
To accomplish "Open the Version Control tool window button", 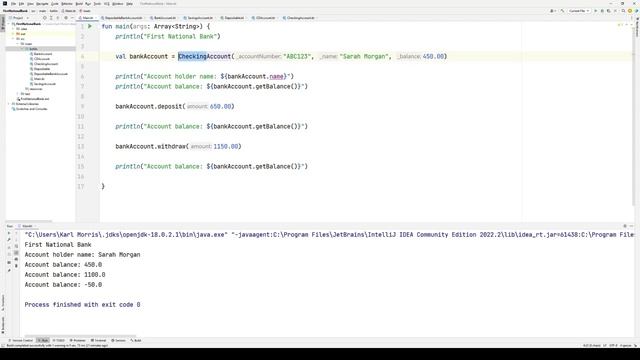I will coord(20,340).
